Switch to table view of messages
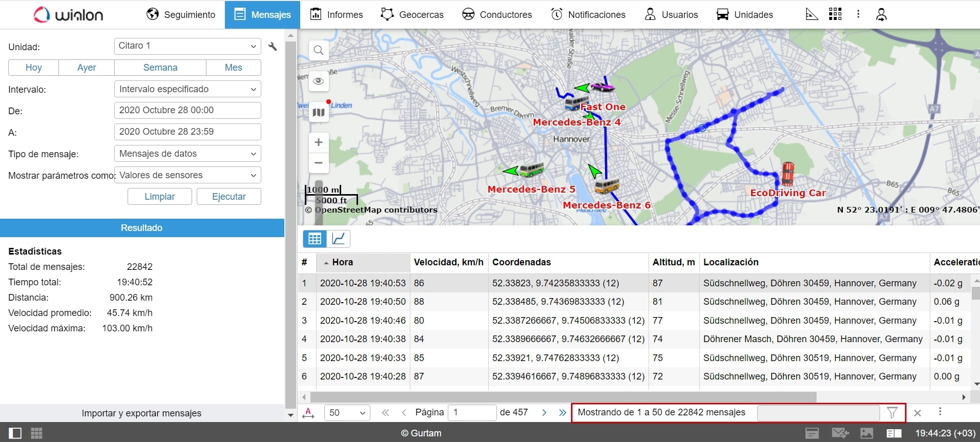 pos(315,239)
